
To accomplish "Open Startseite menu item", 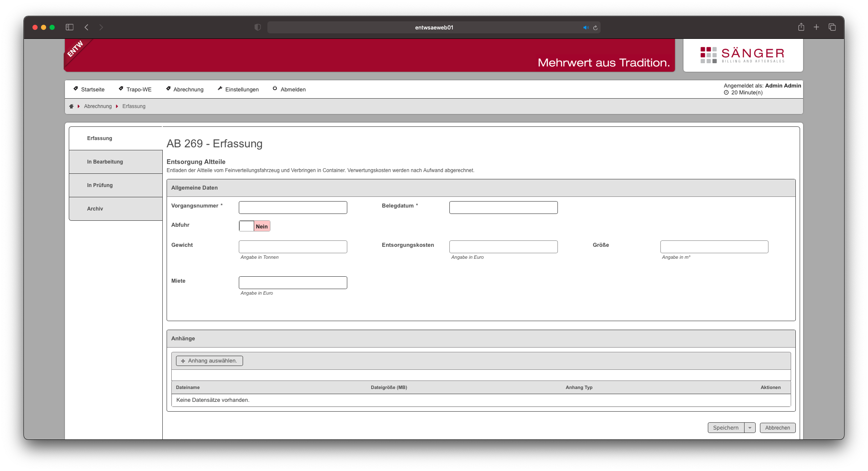I will [89, 89].
